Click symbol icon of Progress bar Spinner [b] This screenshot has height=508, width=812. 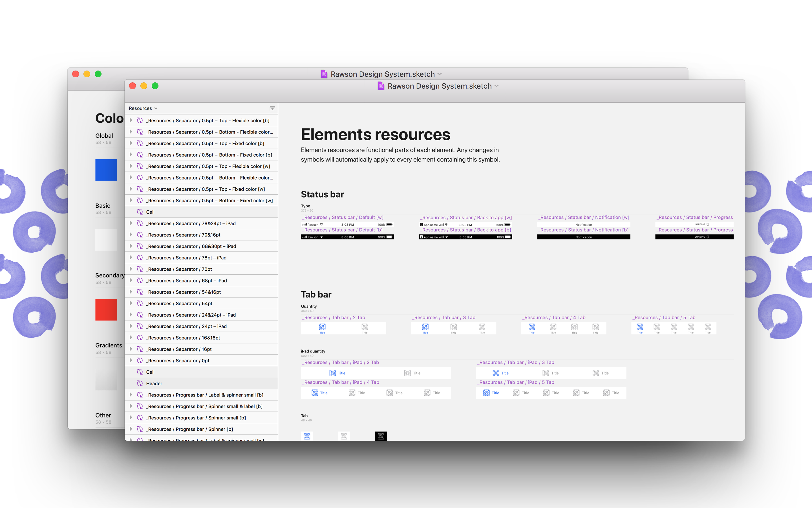pyautogui.click(x=140, y=429)
